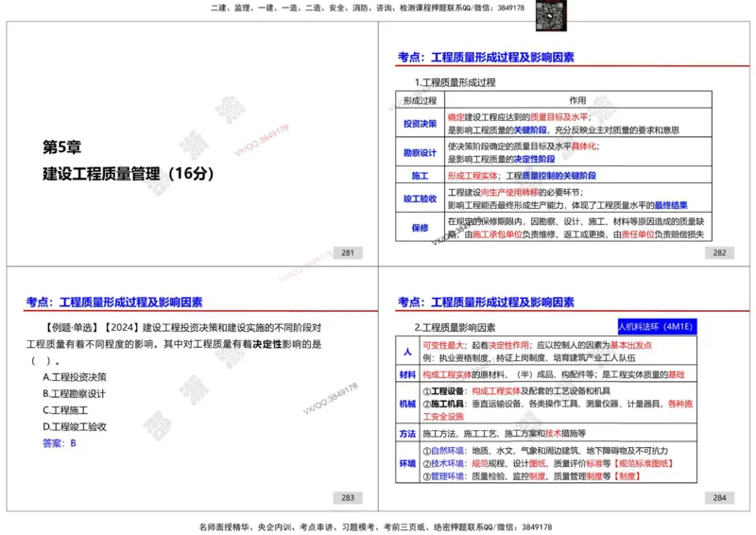The width and height of the screenshot is (756, 535).
Task: Click the blue text '最终结果'
Action: (x=671, y=205)
